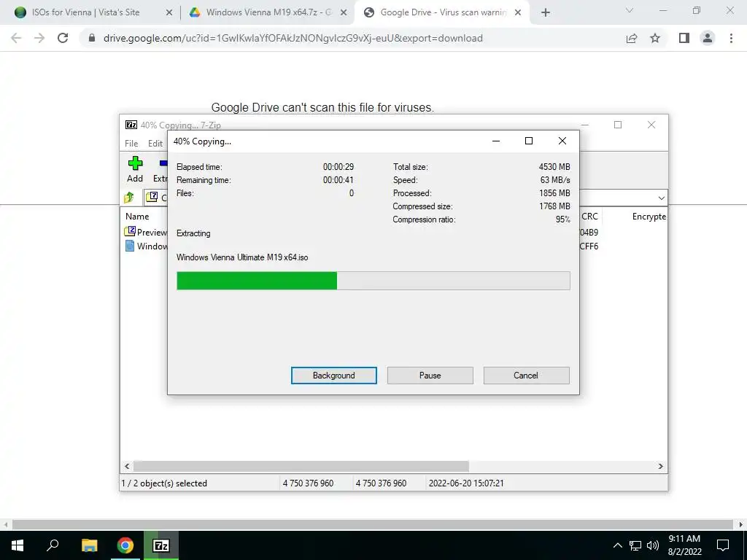Close the Google Drive virus scan tab
The height and width of the screenshot is (560, 747).
(518, 13)
